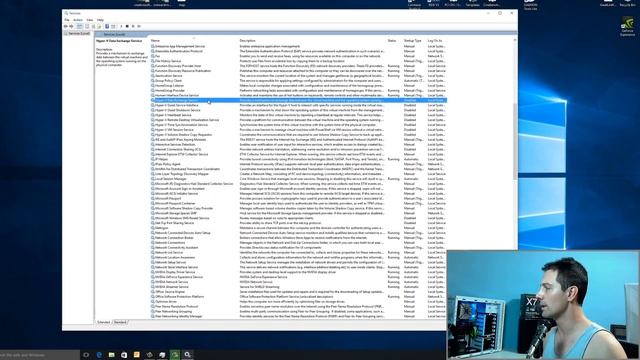Screen dimensions: 640x360
Task: Open Task View from the taskbar
Action: click(86, 355)
